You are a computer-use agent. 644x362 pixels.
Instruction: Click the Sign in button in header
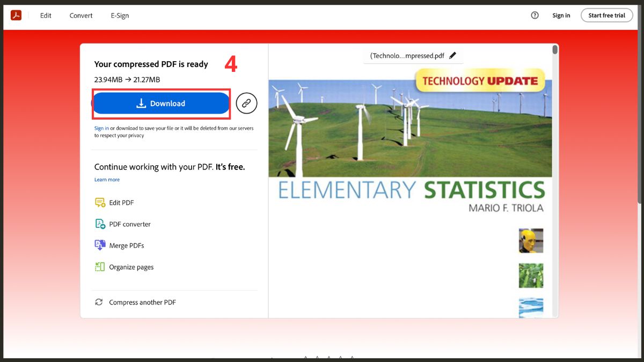click(x=561, y=15)
